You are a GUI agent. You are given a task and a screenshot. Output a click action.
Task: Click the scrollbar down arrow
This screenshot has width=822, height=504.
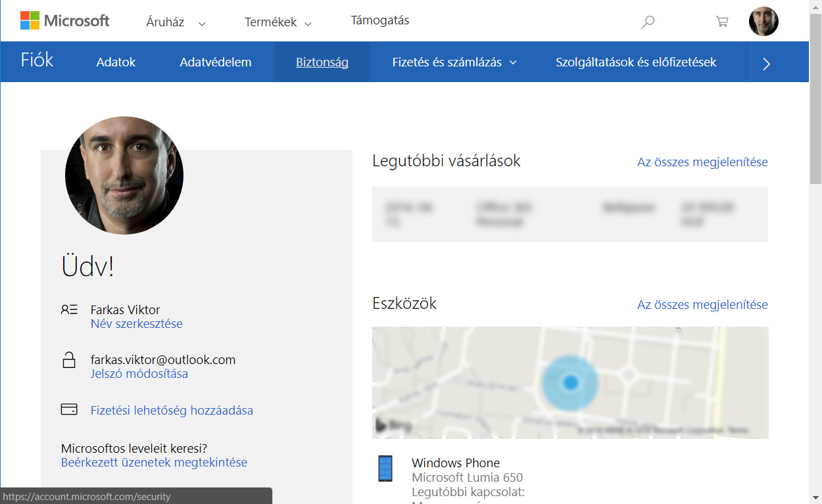pyautogui.click(x=815, y=497)
